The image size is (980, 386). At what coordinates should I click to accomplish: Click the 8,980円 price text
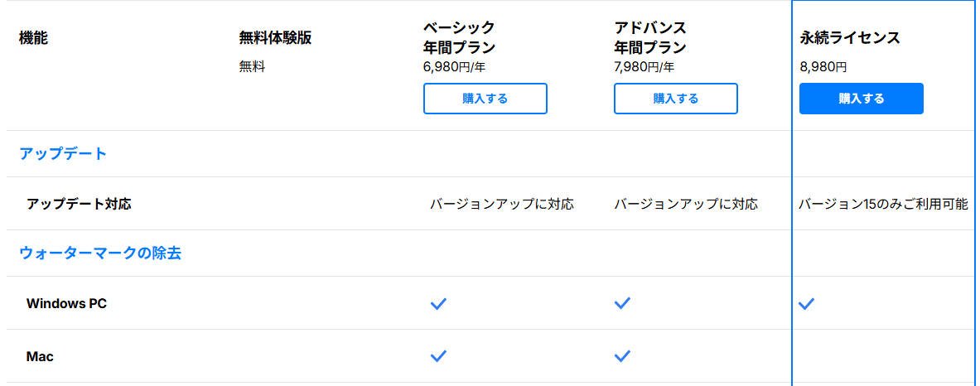click(x=823, y=67)
